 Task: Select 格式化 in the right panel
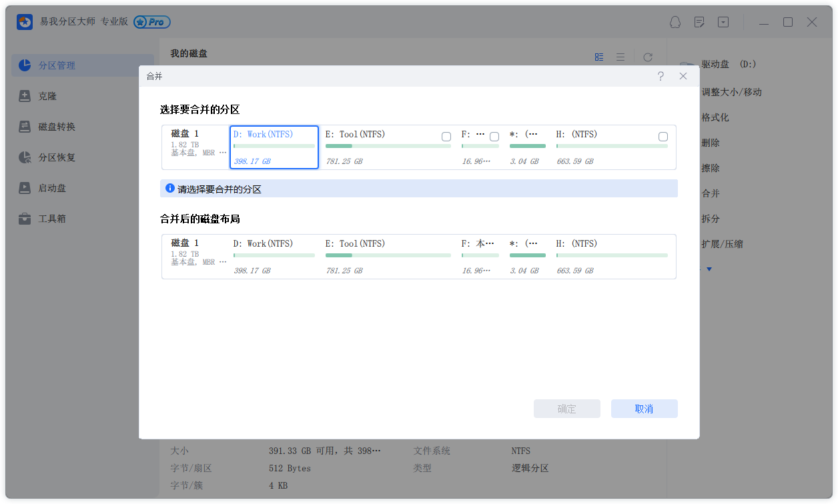(715, 117)
